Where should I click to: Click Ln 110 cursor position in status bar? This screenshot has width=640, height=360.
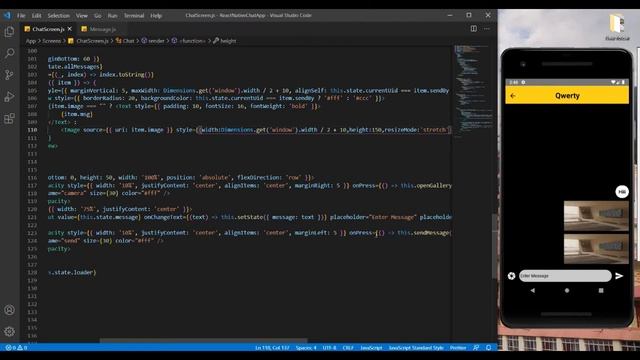(x=272, y=348)
